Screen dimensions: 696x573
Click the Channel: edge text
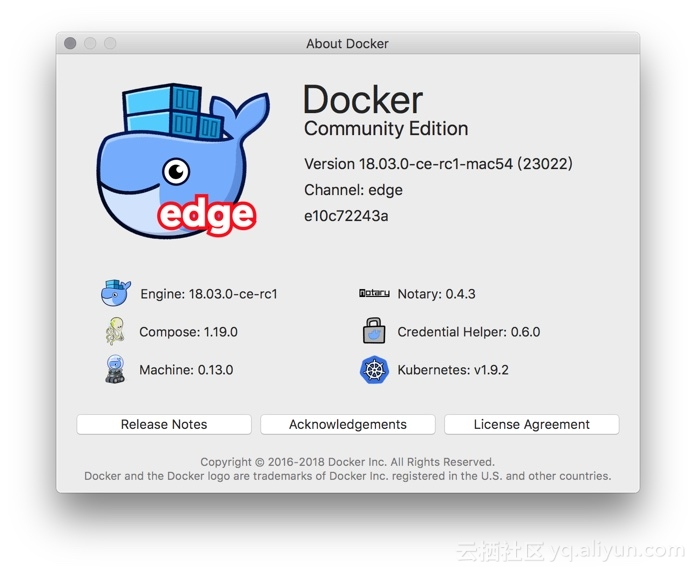point(353,190)
